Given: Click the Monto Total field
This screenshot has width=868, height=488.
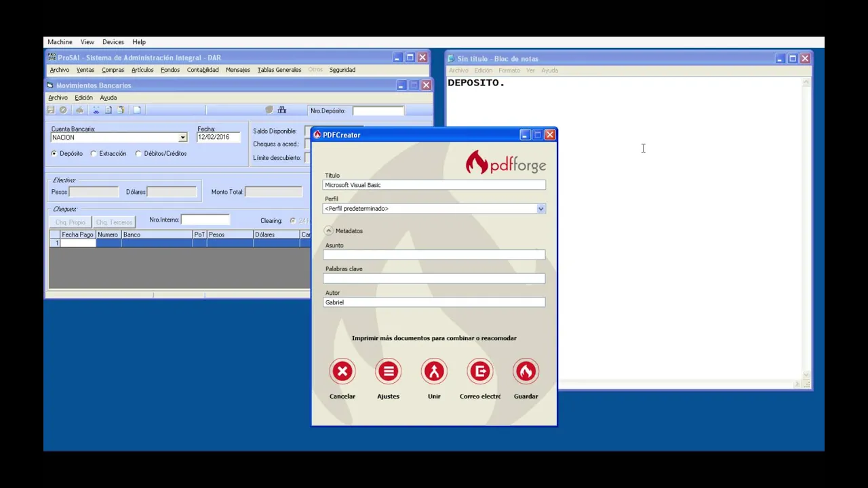Looking at the screenshot, I should [273, 192].
